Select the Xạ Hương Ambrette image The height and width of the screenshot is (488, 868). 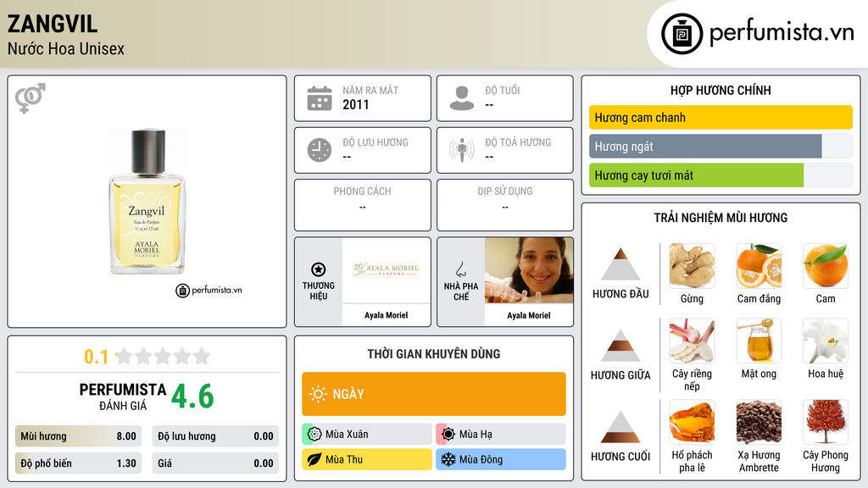pyautogui.click(x=759, y=422)
